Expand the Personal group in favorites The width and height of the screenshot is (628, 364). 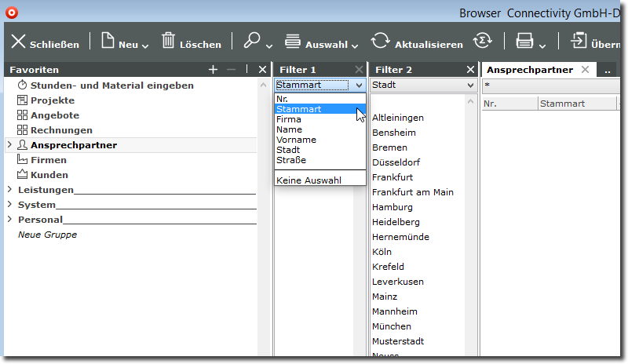9,220
